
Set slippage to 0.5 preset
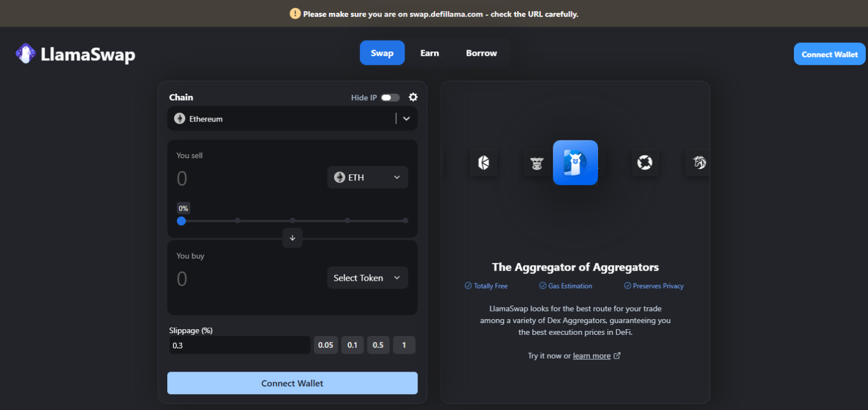(378, 345)
